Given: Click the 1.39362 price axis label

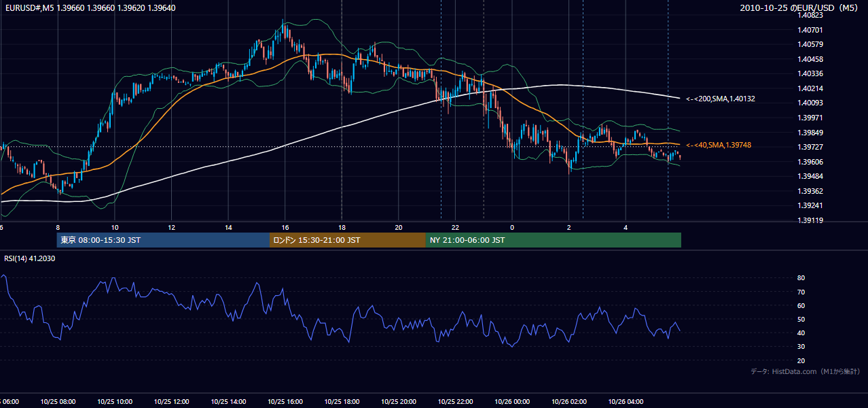Looking at the screenshot, I should pyautogui.click(x=811, y=191).
